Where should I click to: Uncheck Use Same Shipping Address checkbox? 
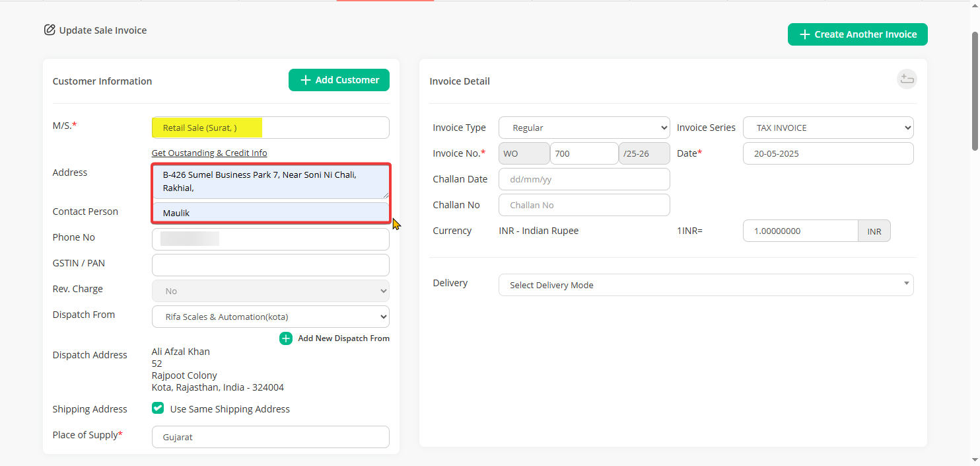coord(158,408)
